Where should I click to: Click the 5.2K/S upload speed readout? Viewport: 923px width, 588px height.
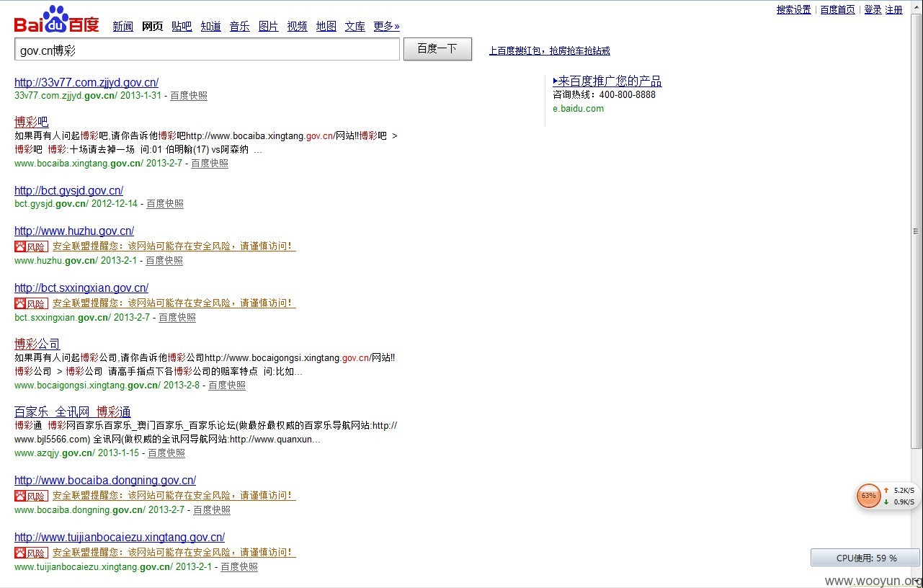pos(904,490)
